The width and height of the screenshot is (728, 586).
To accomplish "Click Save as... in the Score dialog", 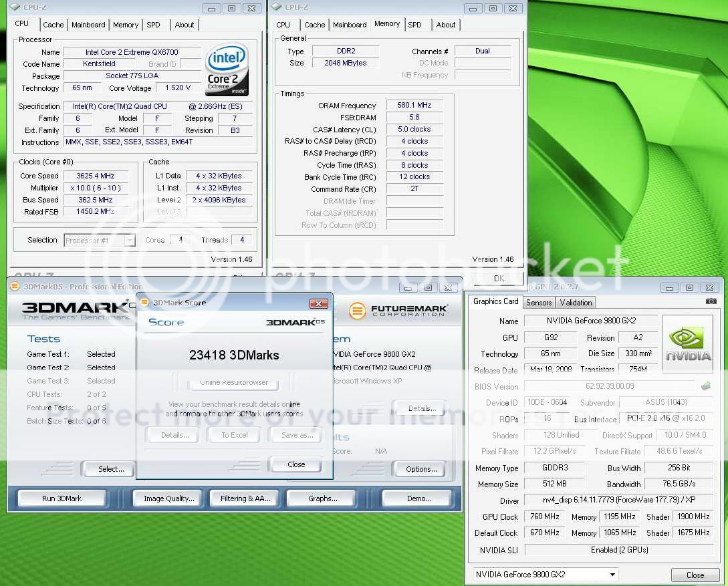I will pos(297,435).
